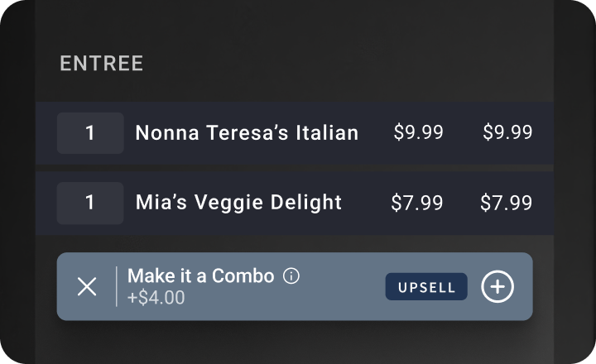Click the unit price of Mia's Veggie Delight
This screenshot has height=364, width=596.
(x=417, y=203)
